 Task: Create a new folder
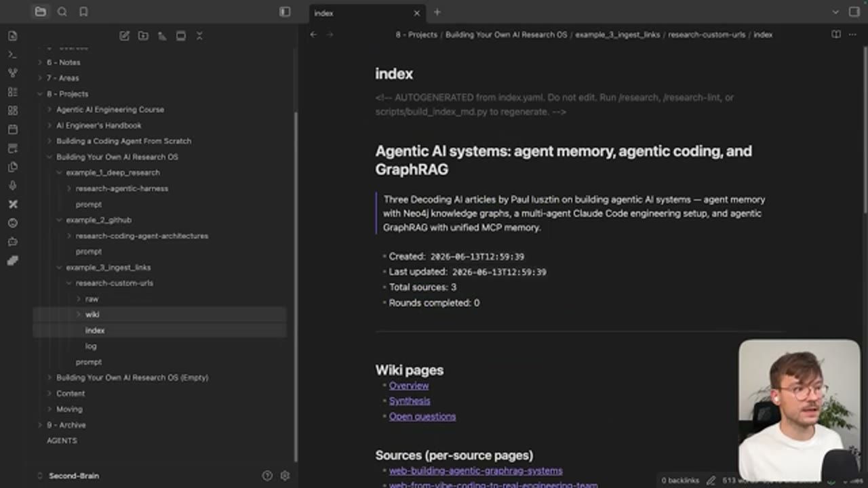click(x=143, y=36)
